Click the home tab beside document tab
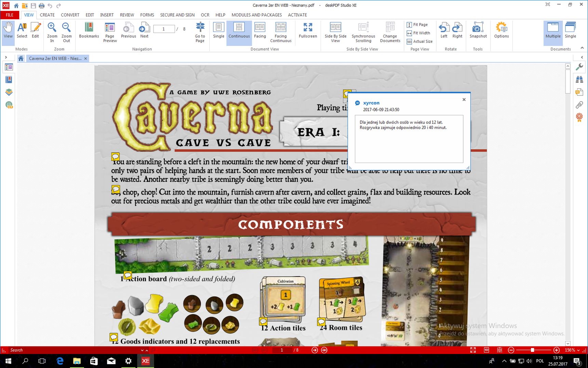Image resolution: width=588 pixels, height=368 pixels. coord(21,59)
